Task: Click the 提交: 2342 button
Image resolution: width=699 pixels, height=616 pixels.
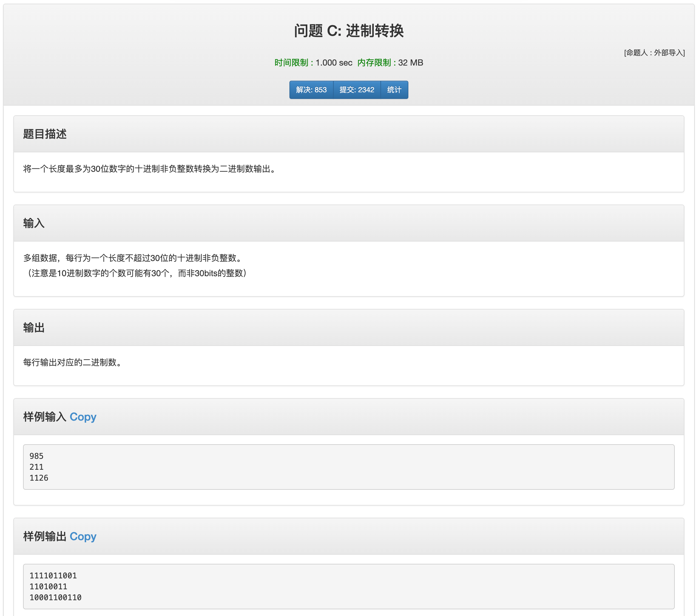Action: (357, 90)
